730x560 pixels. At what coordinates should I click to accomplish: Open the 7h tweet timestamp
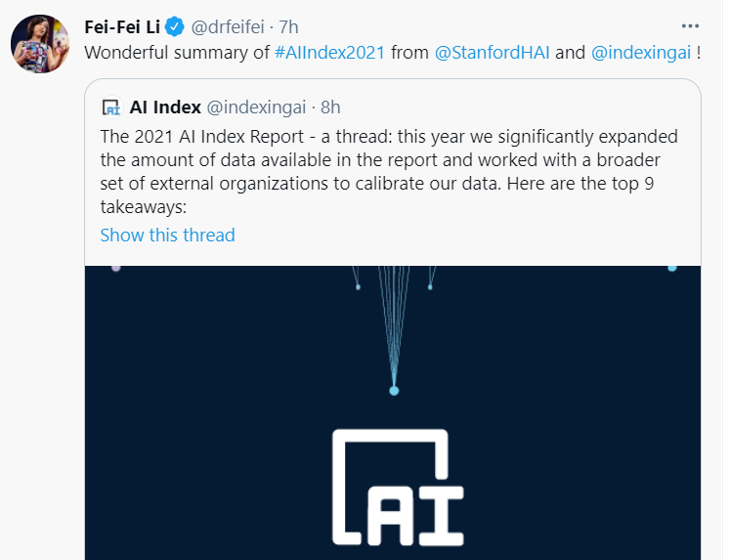[x=288, y=25]
